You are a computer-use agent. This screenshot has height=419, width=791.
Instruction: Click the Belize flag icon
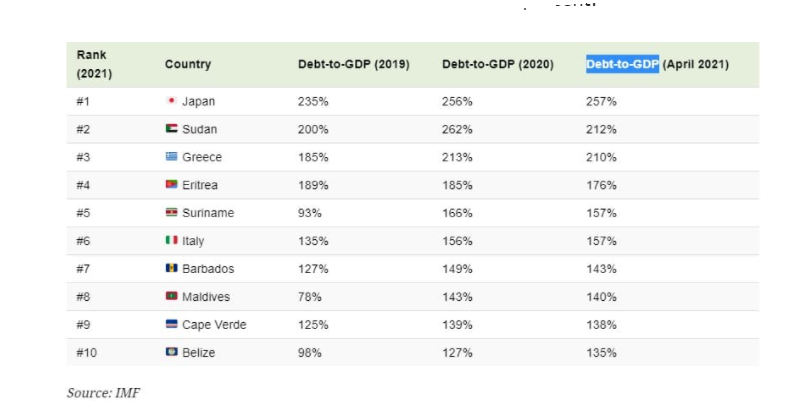pos(171,353)
